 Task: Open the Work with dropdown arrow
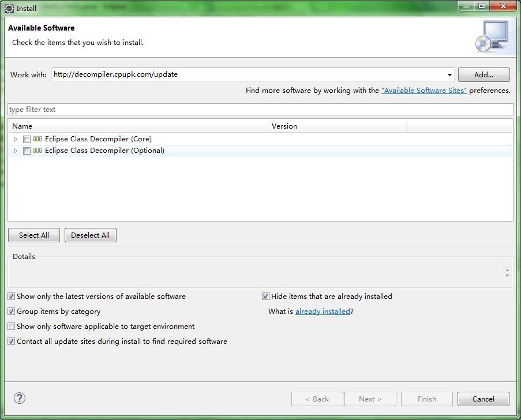(x=449, y=75)
